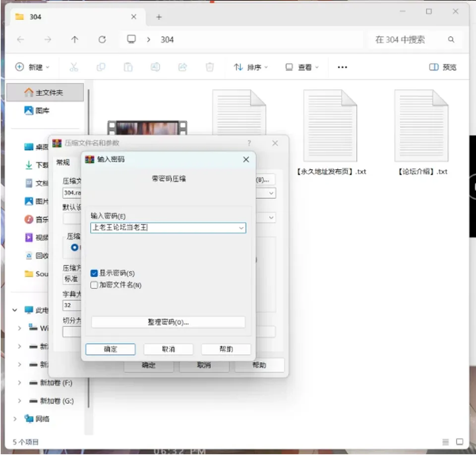
Task: Click the Copy icon in Explorer toolbar
Action: [x=101, y=67]
